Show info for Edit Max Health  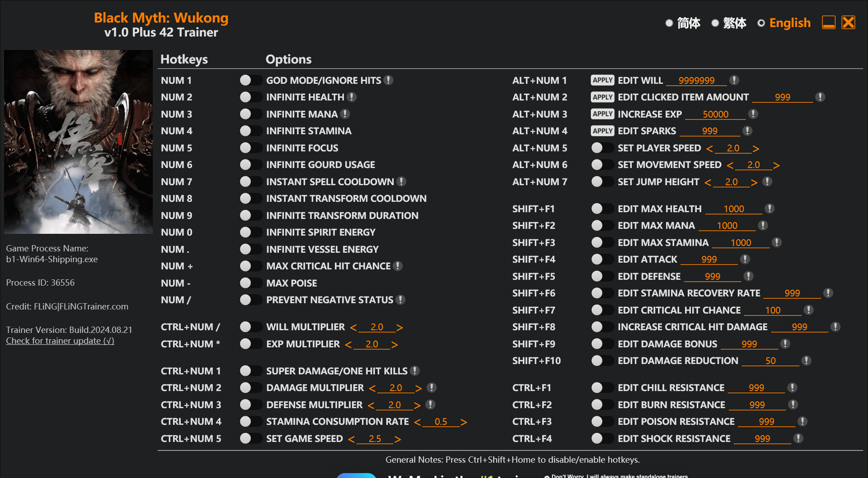[770, 209]
